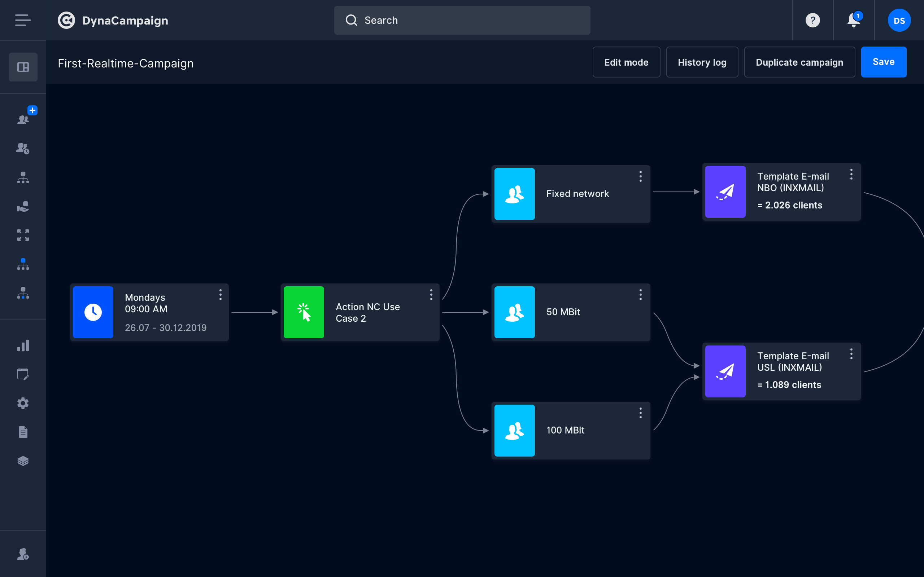The height and width of the screenshot is (577, 924).
Task: Click Duplicate campaign button
Action: click(799, 62)
